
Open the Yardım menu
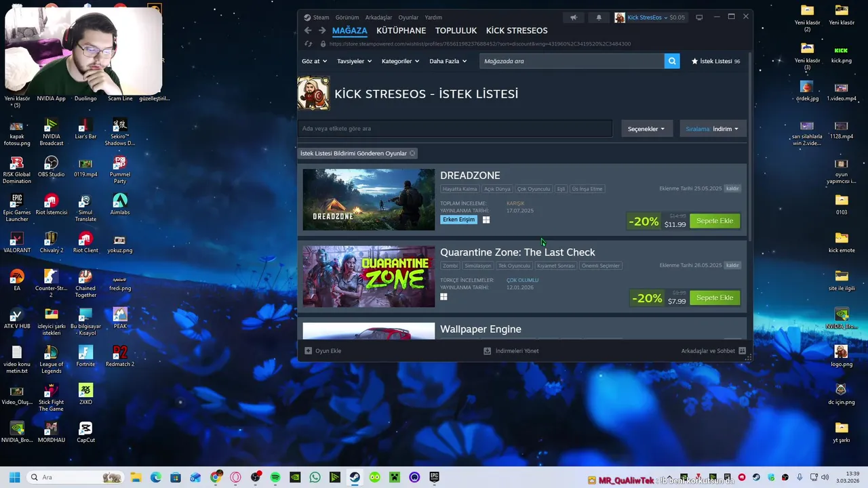pyautogui.click(x=433, y=18)
